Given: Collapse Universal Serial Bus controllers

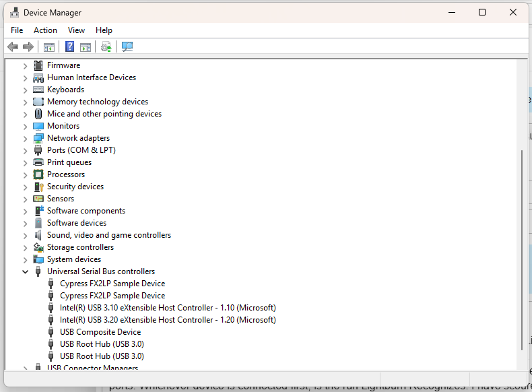Looking at the screenshot, I should pos(26,271).
